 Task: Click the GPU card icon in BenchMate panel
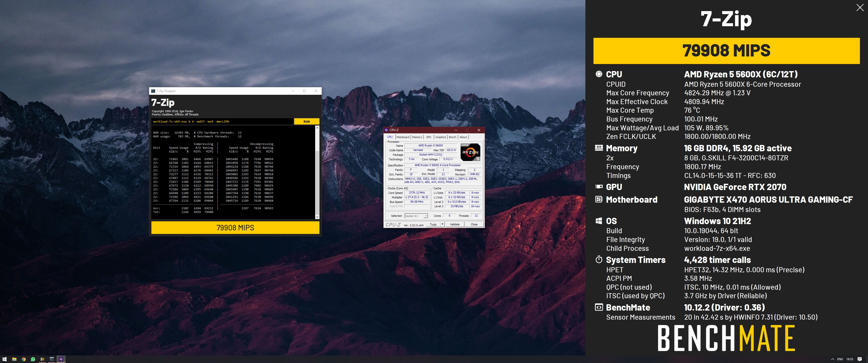point(599,187)
